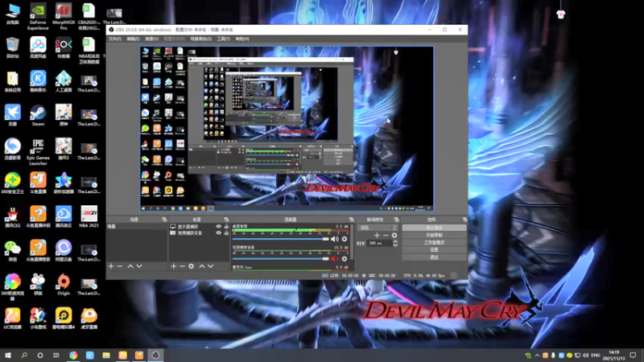Click the audio mixer vertical scrollbar

(x=352, y=242)
